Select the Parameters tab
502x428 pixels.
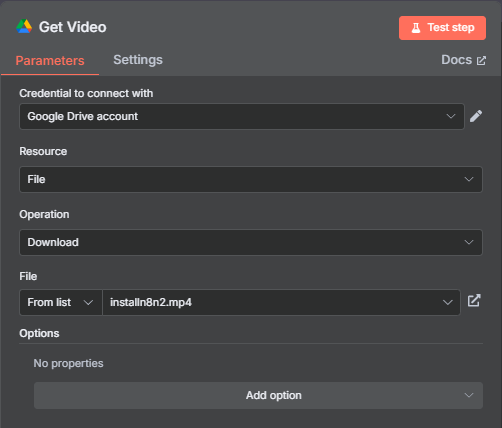point(50,61)
